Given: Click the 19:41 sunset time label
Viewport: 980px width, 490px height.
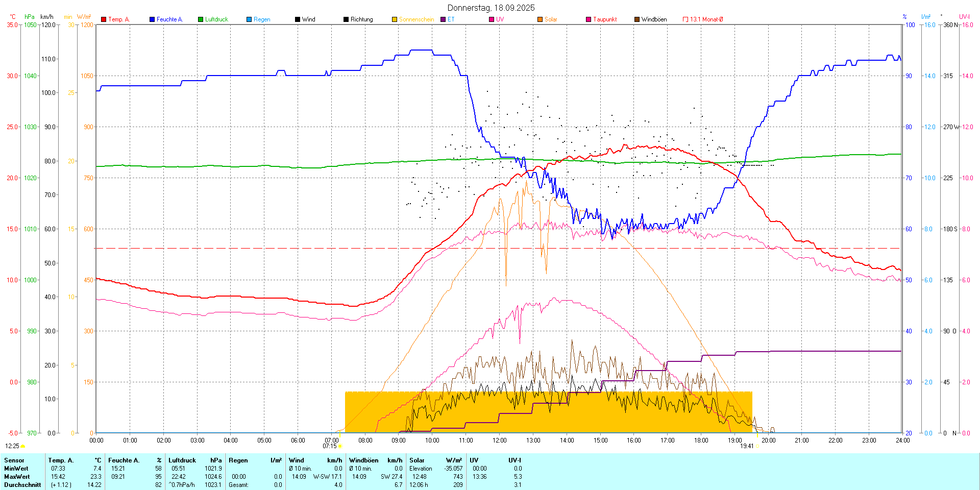Looking at the screenshot, I should tap(747, 446).
